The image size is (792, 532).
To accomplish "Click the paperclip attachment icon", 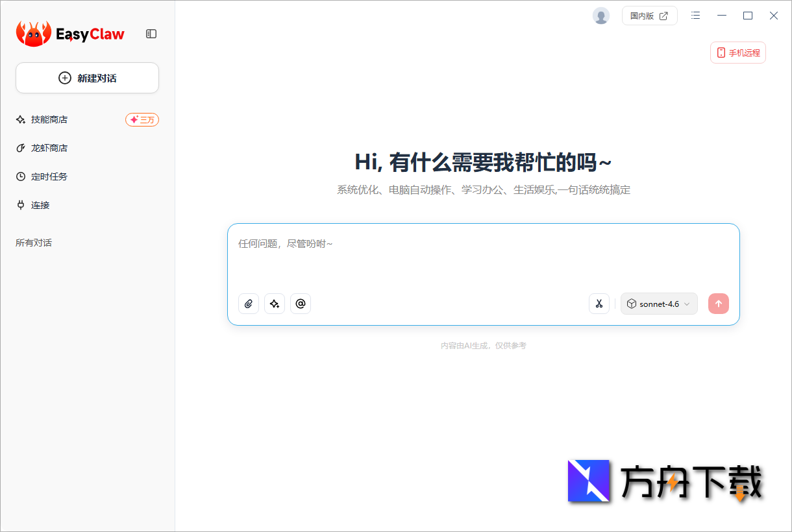I will (x=249, y=304).
